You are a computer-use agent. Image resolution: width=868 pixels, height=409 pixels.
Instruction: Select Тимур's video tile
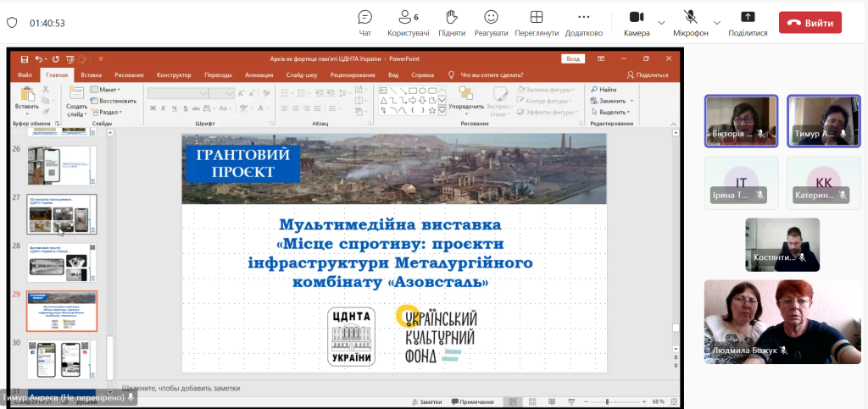pos(823,120)
